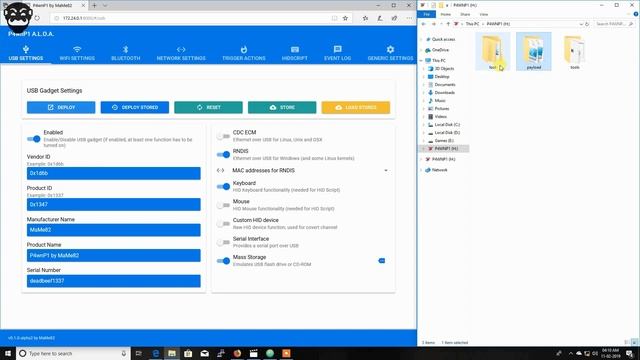Click the Deploy button
The width and height of the screenshot is (640, 360).
(x=61, y=107)
